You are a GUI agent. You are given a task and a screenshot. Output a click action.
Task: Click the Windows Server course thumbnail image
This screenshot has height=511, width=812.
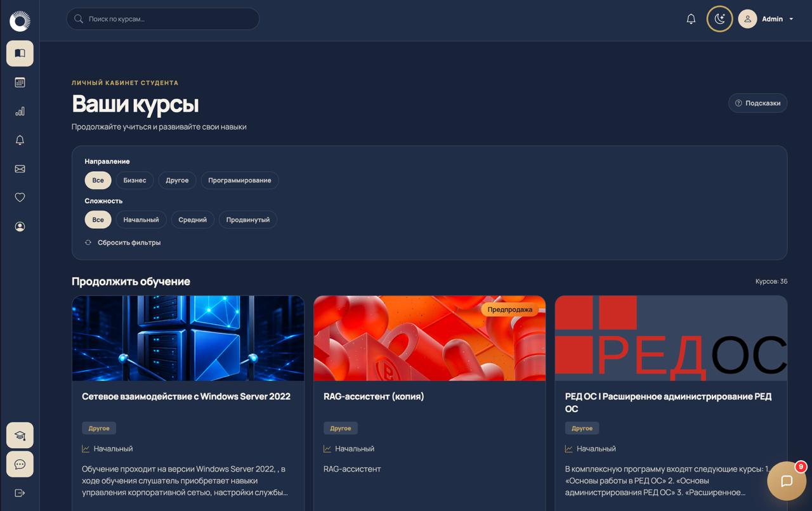coord(188,338)
